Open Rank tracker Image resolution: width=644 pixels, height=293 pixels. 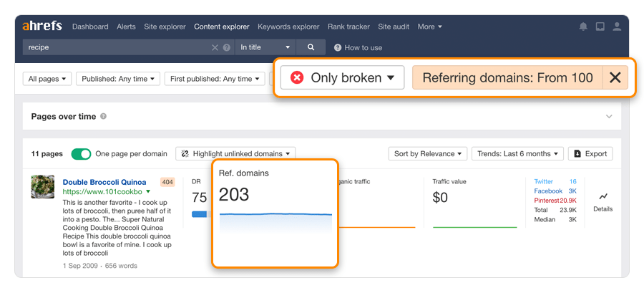click(x=348, y=27)
